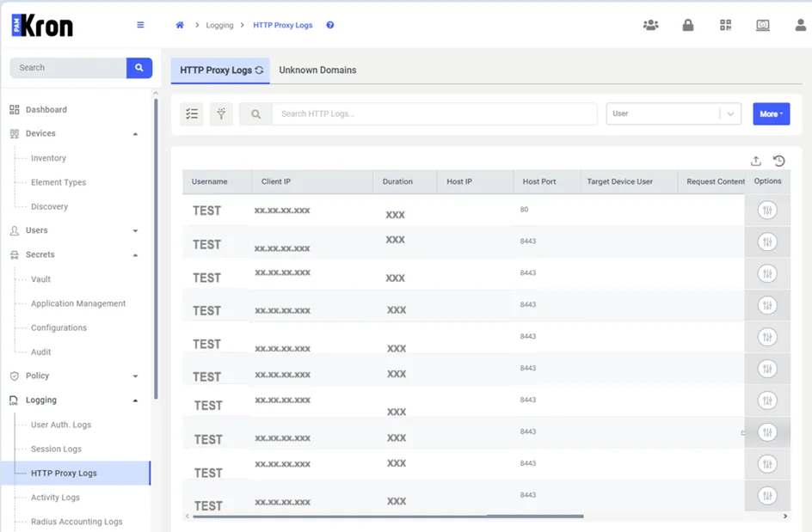Focus the sidebar Search field
812x532 pixels.
pyautogui.click(x=68, y=68)
